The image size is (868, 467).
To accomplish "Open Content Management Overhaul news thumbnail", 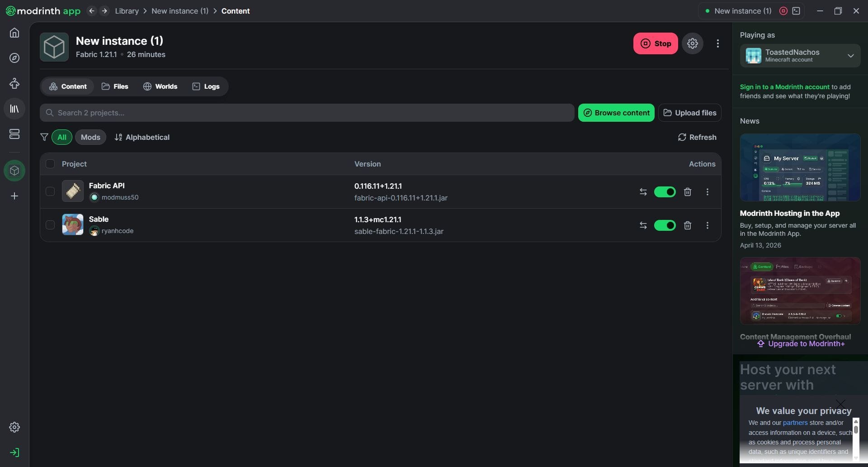I will click(x=800, y=291).
